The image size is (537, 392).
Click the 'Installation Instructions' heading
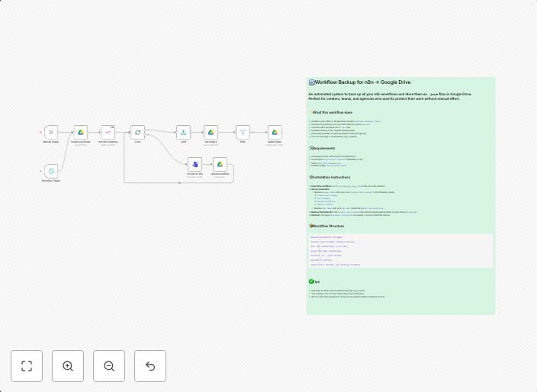point(331,178)
